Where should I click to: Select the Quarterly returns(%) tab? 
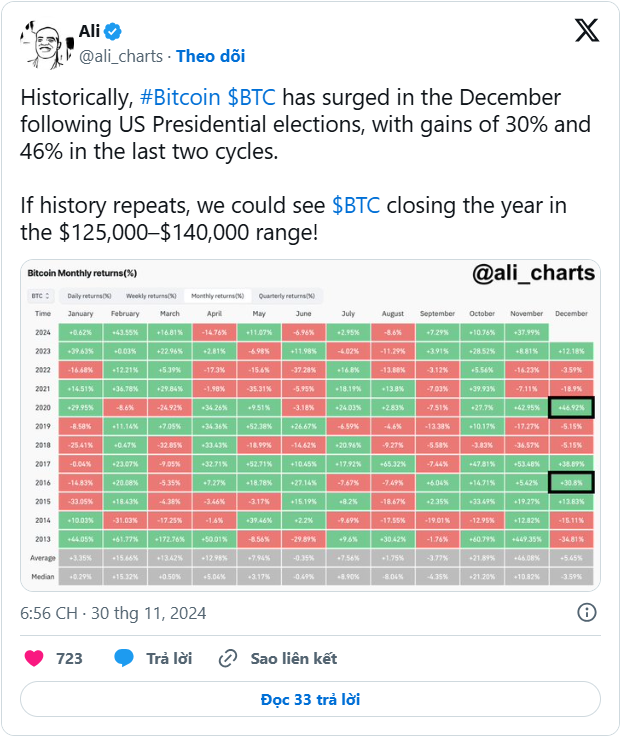click(287, 296)
